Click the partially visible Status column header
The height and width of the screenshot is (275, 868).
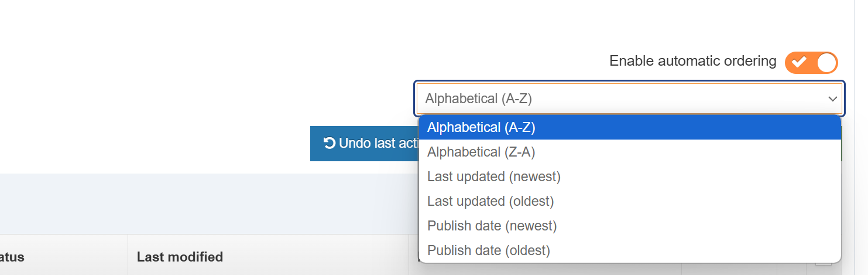12,257
